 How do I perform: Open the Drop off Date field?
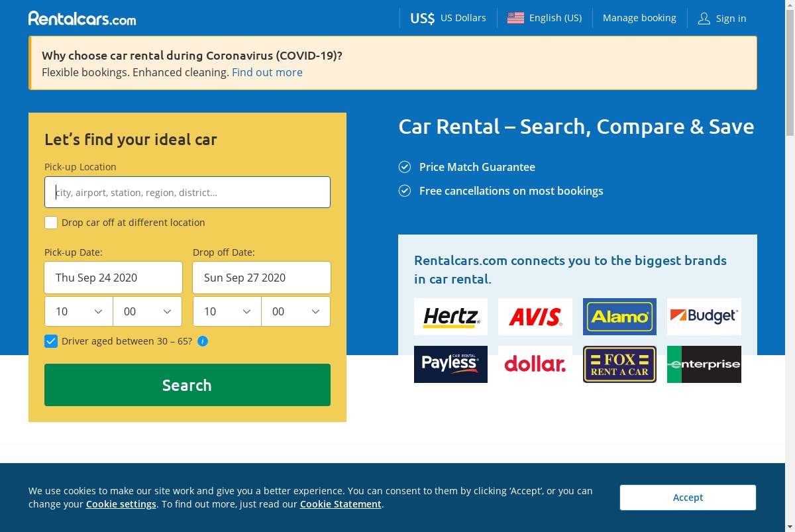pos(262,278)
